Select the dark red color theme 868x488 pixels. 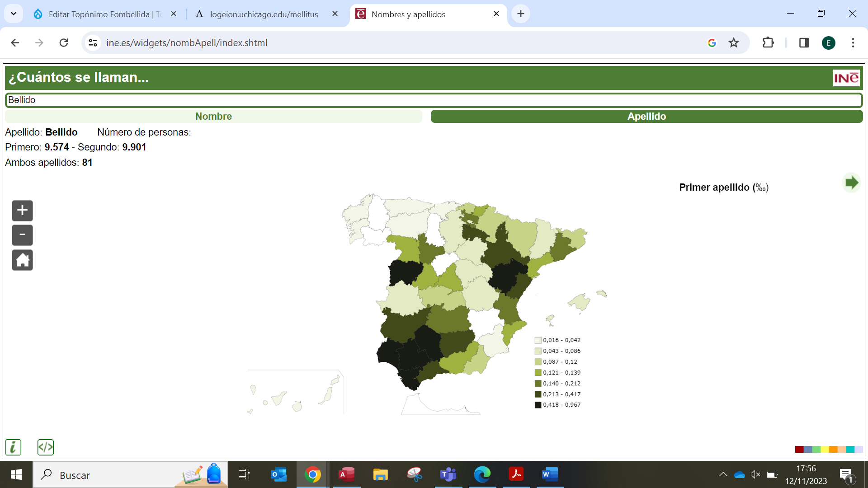(x=799, y=450)
